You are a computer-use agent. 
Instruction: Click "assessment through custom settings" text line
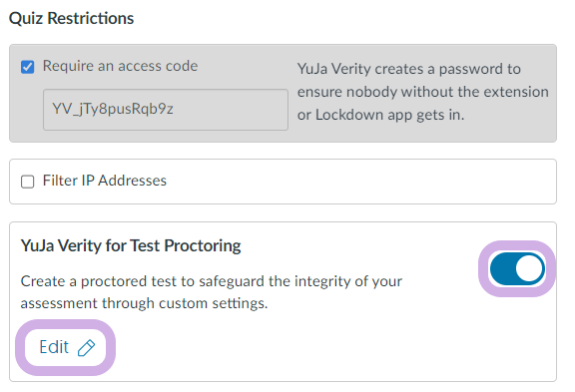pos(144,303)
